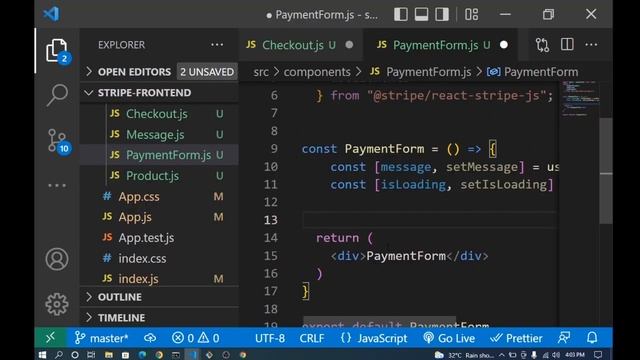Change the CRLF end-of-line selector
The image size is (640, 360).
[312, 338]
